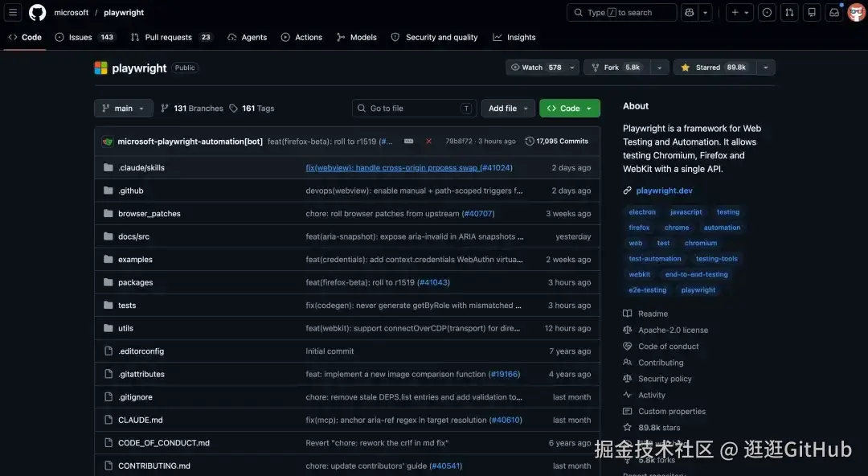Screen dimensions: 868x476
Task: Open the .github folder
Action: (x=131, y=191)
